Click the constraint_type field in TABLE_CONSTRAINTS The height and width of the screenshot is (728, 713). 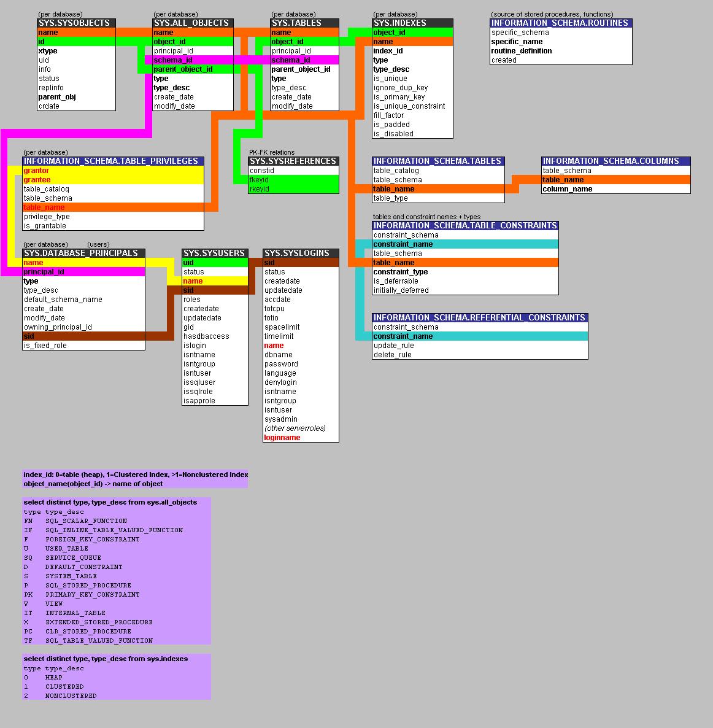[x=401, y=272]
